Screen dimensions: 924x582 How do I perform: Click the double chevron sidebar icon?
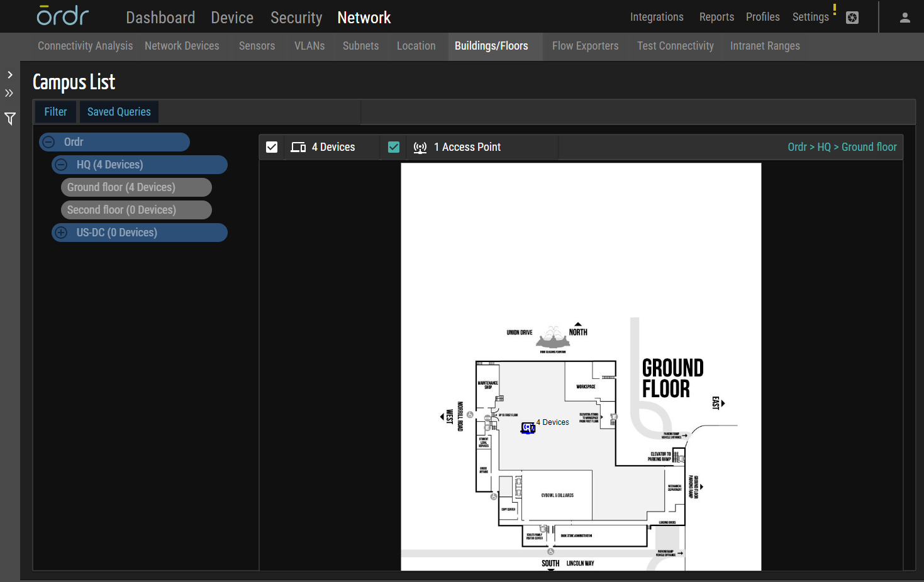(x=9, y=93)
